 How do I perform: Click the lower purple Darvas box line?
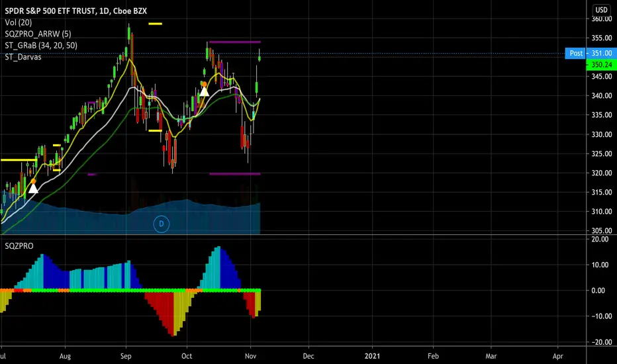(x=235, y=173)
